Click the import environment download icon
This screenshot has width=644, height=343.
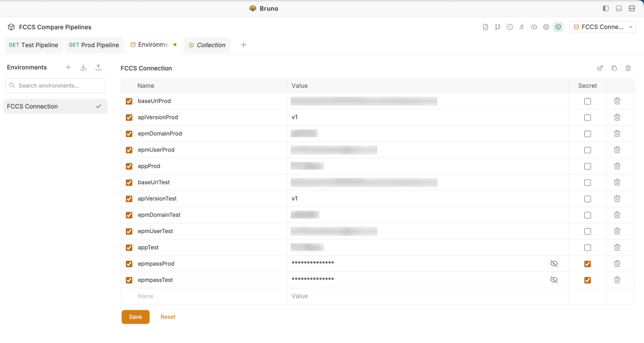pyautogui.click(x=84, y=67)
